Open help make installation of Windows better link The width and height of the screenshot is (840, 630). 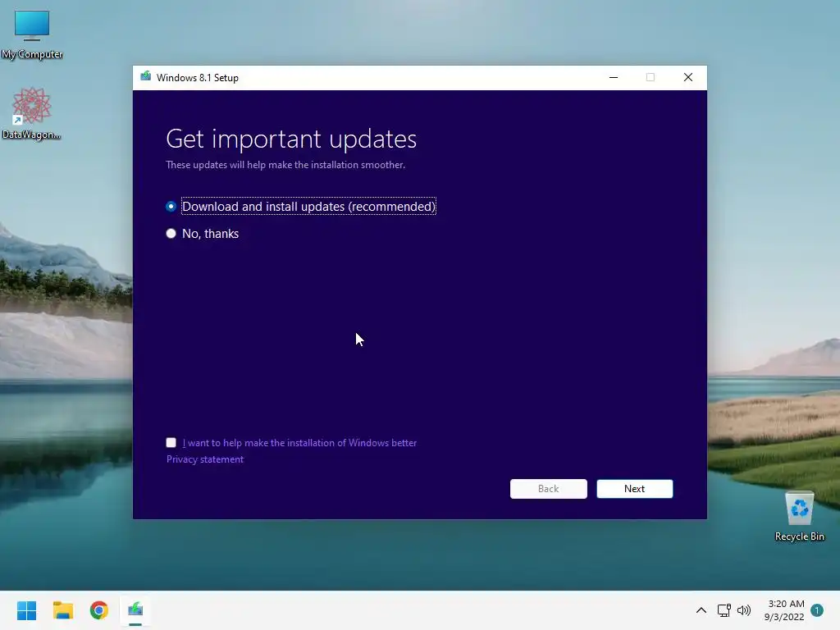pyautogui.click(x=299, y=443)
